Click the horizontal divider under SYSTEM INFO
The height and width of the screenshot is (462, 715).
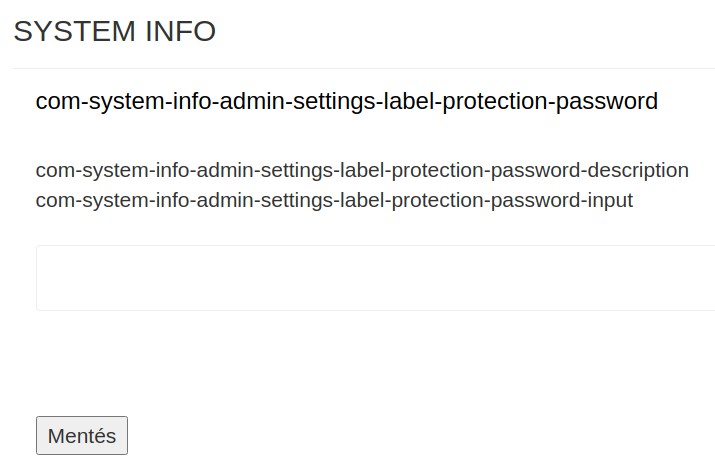[362, 69]
